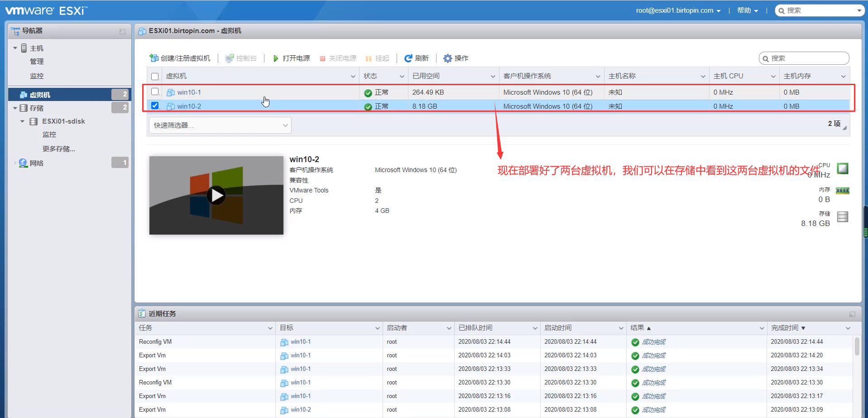Open the 帮助 help dropdown

[748, 10]
